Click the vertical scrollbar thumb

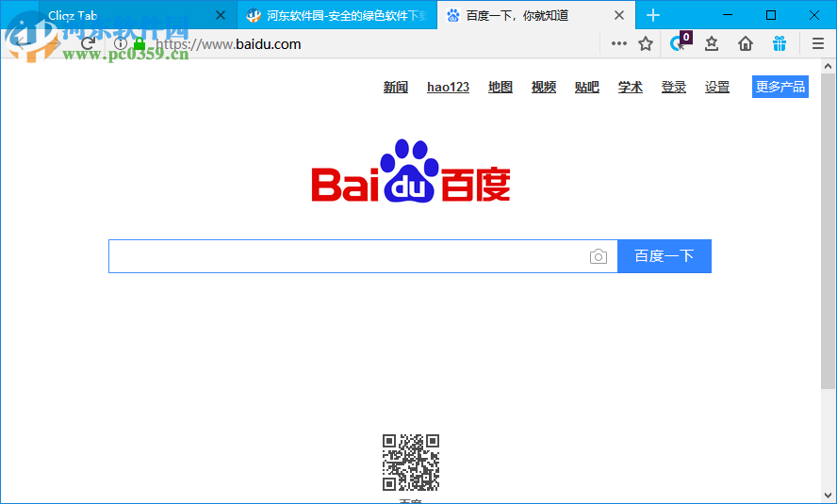tap(828, 232)
